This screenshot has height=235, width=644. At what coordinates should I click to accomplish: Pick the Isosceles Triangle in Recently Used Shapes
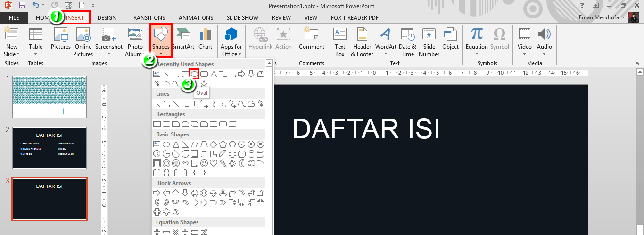pyautogui.click(x=213, y=74)
